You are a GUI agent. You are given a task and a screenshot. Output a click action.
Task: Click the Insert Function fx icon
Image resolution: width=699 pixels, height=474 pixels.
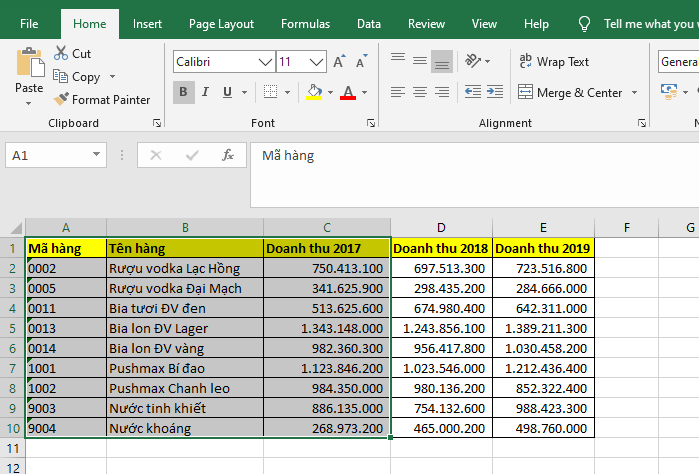[228, 155]
